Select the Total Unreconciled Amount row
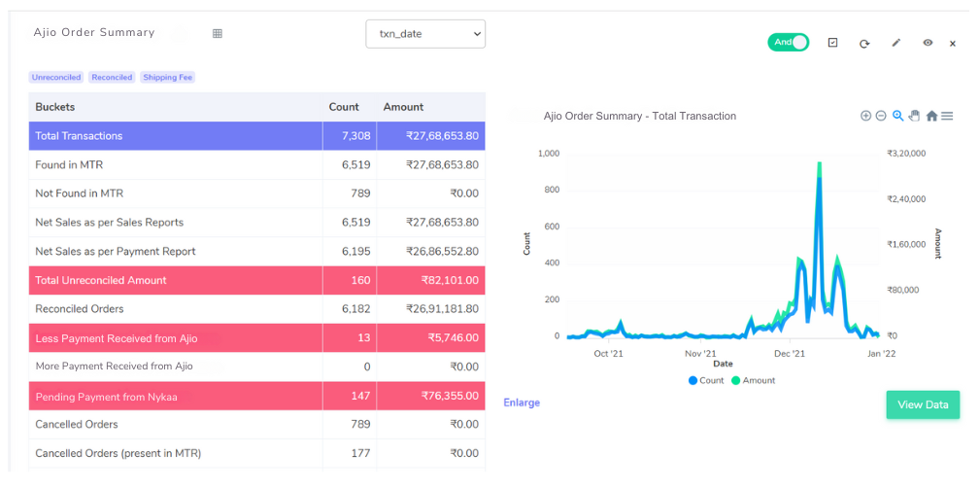Viewport: 980px width, 490px height. pyautogui.click(x=256, y=280)
